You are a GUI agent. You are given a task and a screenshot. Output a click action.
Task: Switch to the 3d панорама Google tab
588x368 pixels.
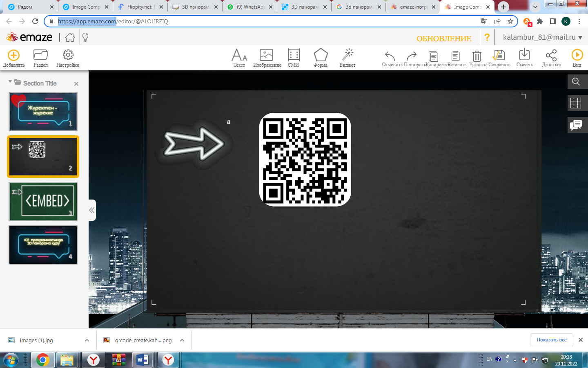pyautogui.click(x=359, y=7)
